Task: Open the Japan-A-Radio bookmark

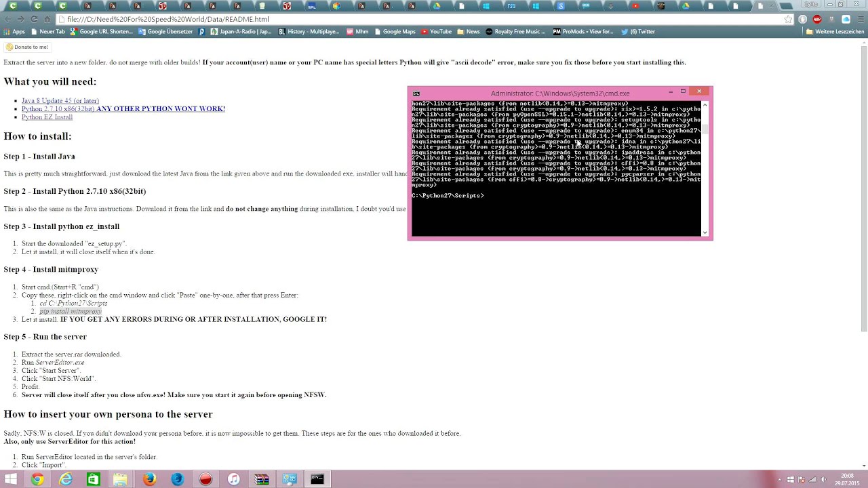Action: pos(241,31)
